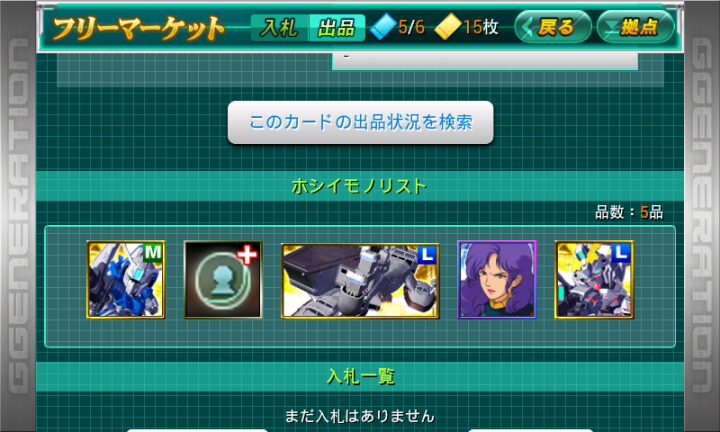Click このカードの出品状況を検索 button
The image size is (720, 432).
(360, 123)
